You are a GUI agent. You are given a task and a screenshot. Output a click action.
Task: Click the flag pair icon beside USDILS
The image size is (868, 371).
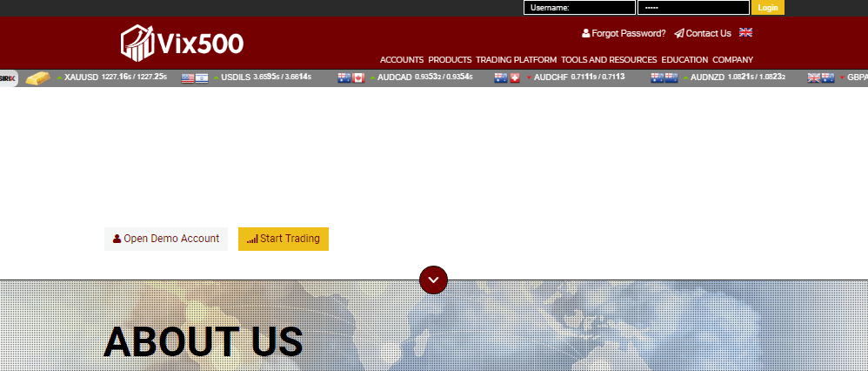(195, 78)
